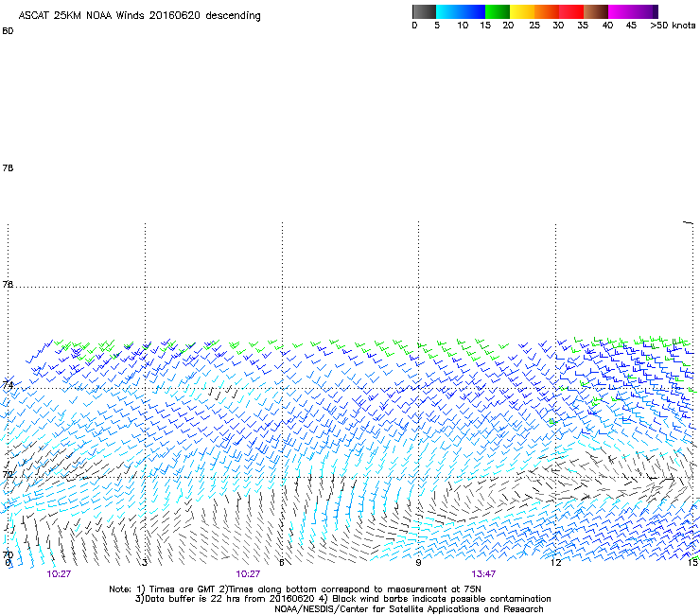
Task: Click the longitude '6' axis label
Action: click(282, 562)
